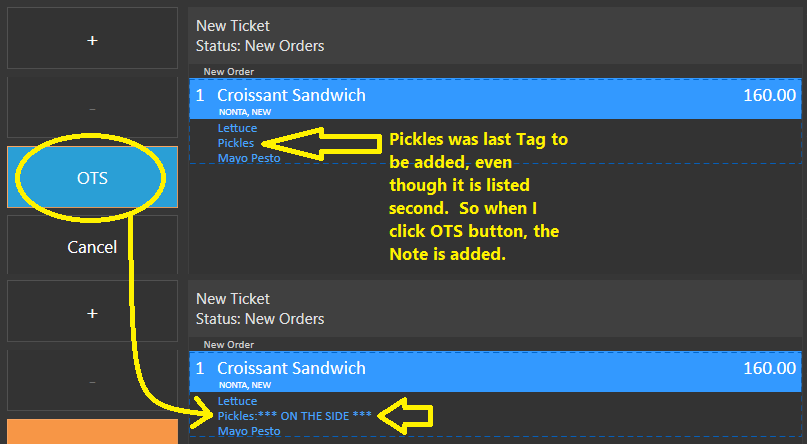Screen dimensions: 807x444
Task: Select Mayo Pesto tag in top ticket
Action: [249, 158]
